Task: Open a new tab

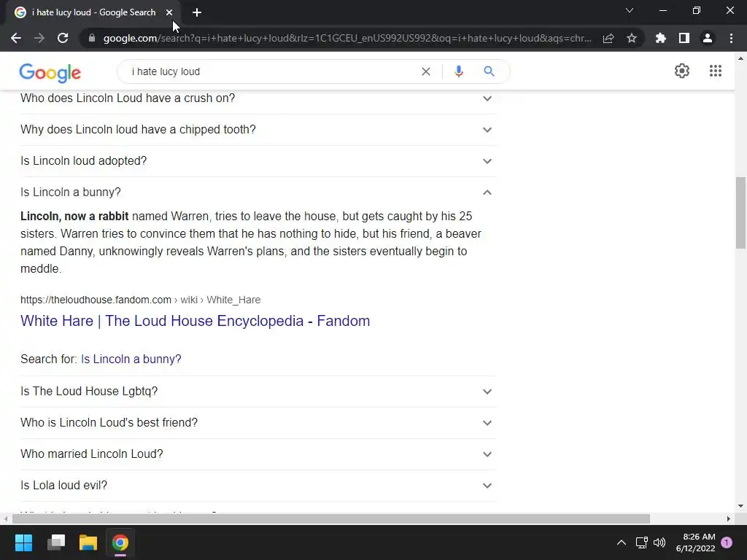Action: click(197, 12)
